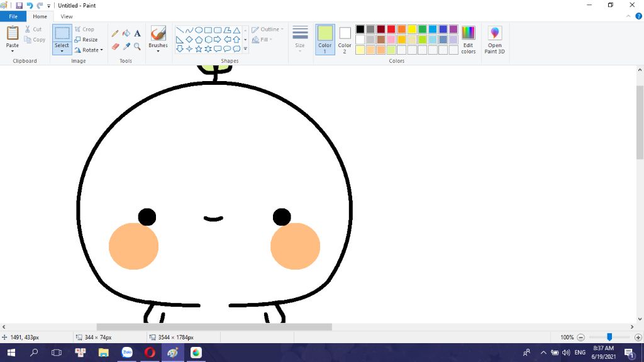Open the Edit colors dialog
Screen dimensions: 644x362
[x=468, y=40]
